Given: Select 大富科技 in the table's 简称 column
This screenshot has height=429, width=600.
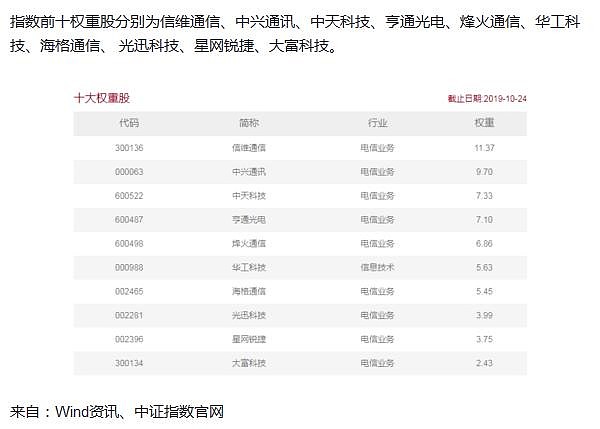Looking at the screenshot, I should pos(249,363).
